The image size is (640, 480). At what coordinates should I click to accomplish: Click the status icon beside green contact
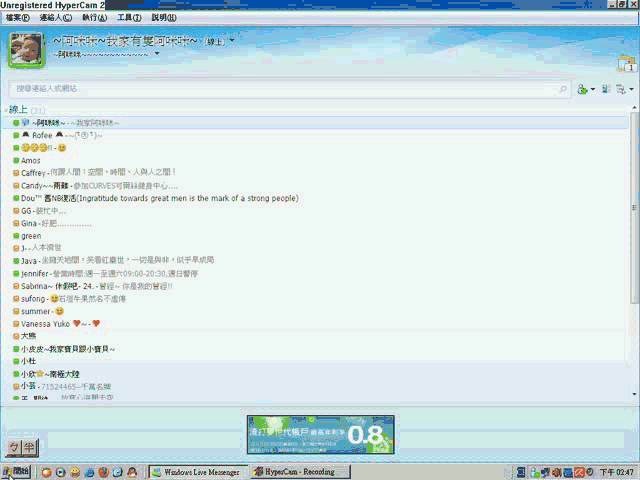(16, 236)
